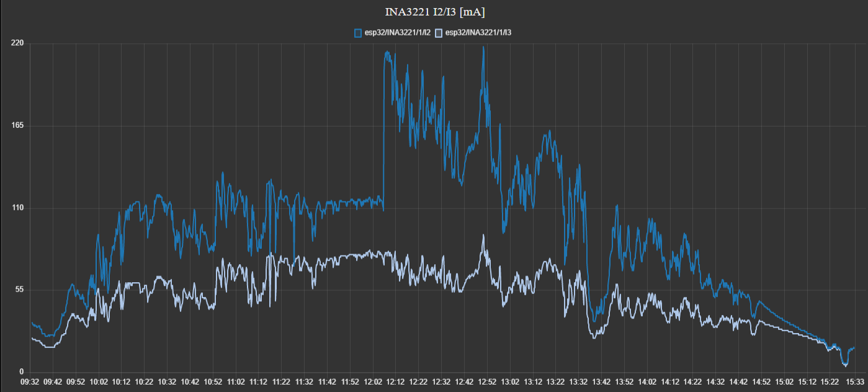Click the chart title INA3221 I2/I3 [mA]
The height and width of the screenshot is (392, 868).
(x=434, y=12)
